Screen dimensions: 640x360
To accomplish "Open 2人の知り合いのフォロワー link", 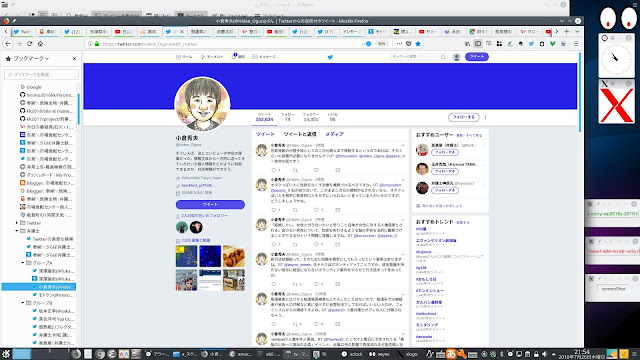I will click(x=204, y=216).
